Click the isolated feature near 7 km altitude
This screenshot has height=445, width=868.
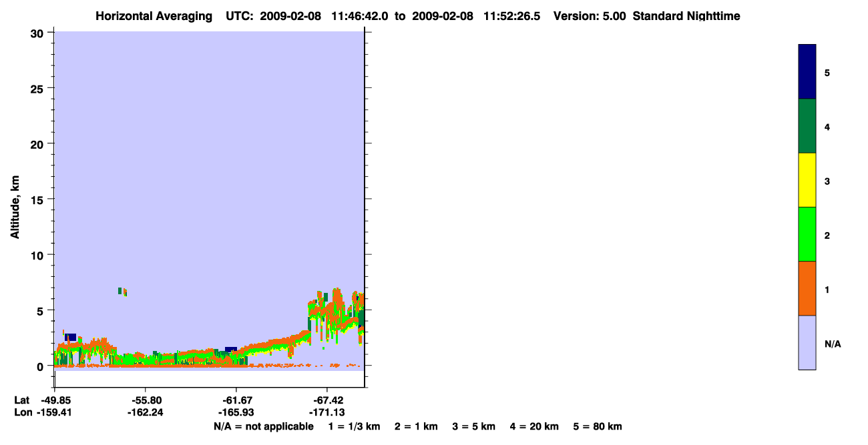pos(122,292)
